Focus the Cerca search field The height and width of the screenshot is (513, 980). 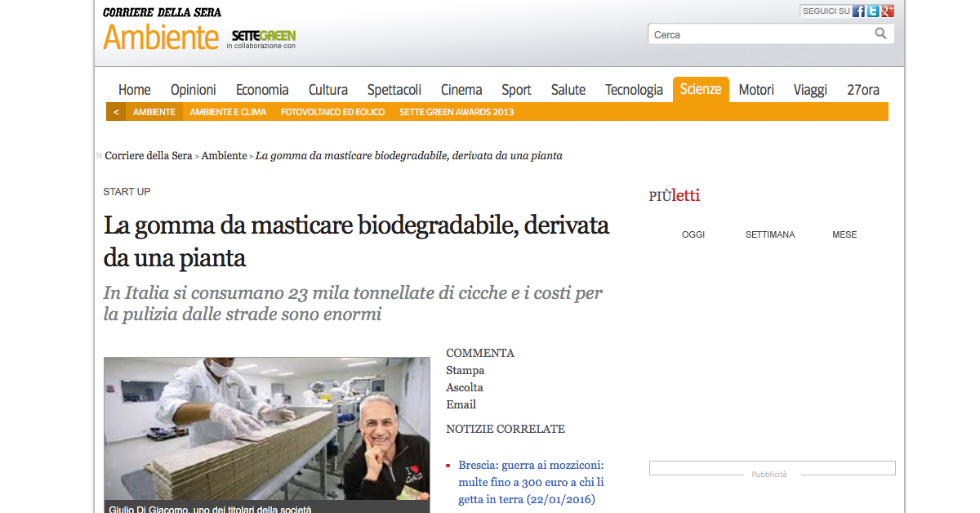759,34
